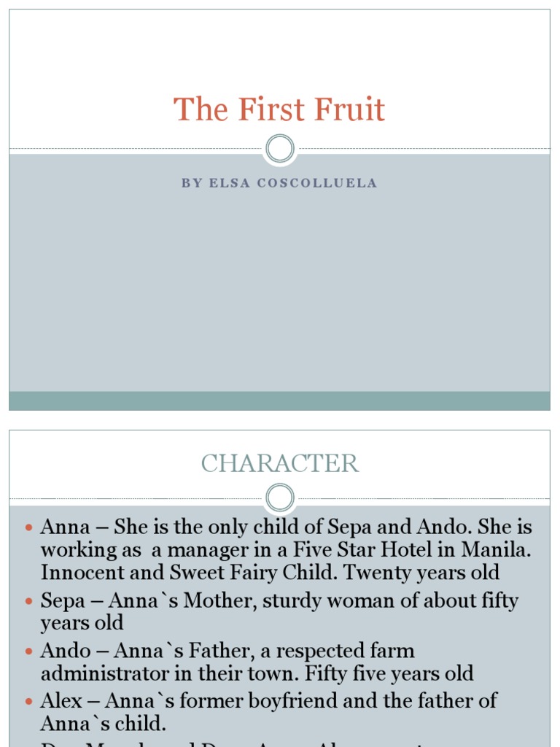Click the orange bullet beside Alex

click(29, 702)
